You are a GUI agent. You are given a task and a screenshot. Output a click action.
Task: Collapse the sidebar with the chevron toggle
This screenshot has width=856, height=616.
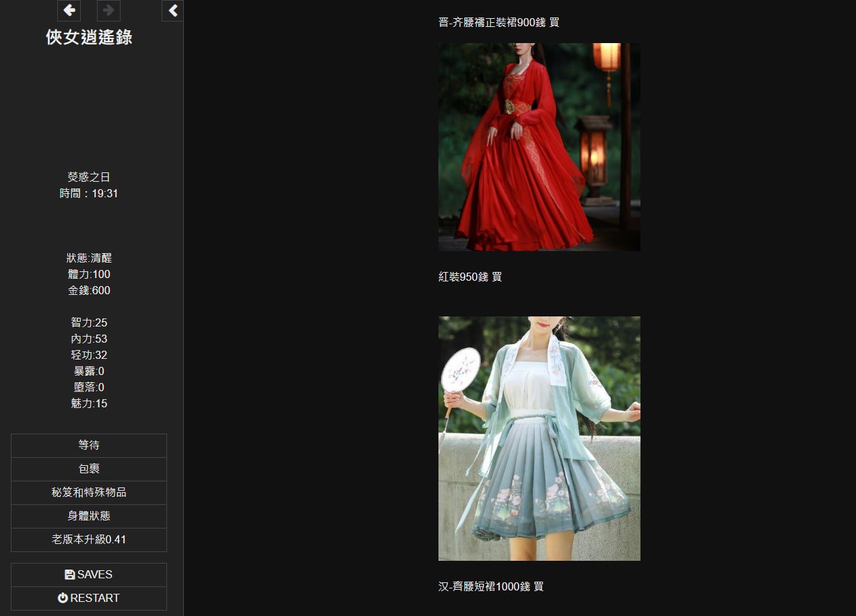(172, 11)
